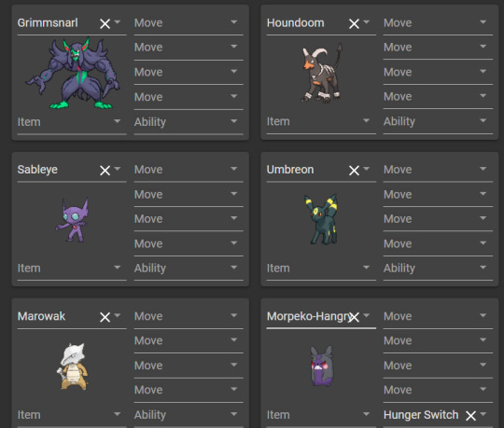The width and height of the screenshot is (504, 428).
Task: Open Umbreon's fourth Move dropdown
Action: point(438,244)
